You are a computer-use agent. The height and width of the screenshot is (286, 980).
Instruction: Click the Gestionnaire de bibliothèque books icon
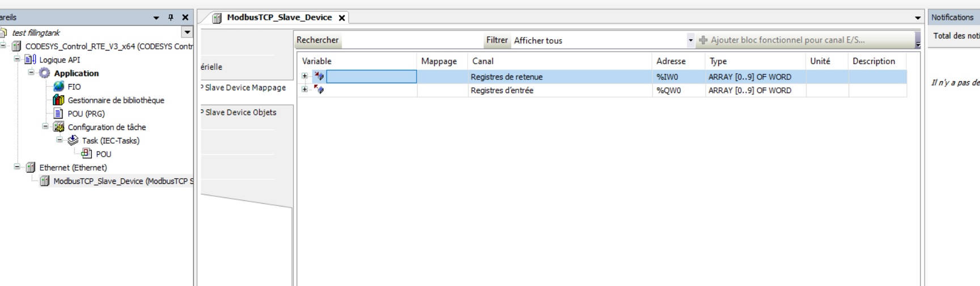point(58,100)
